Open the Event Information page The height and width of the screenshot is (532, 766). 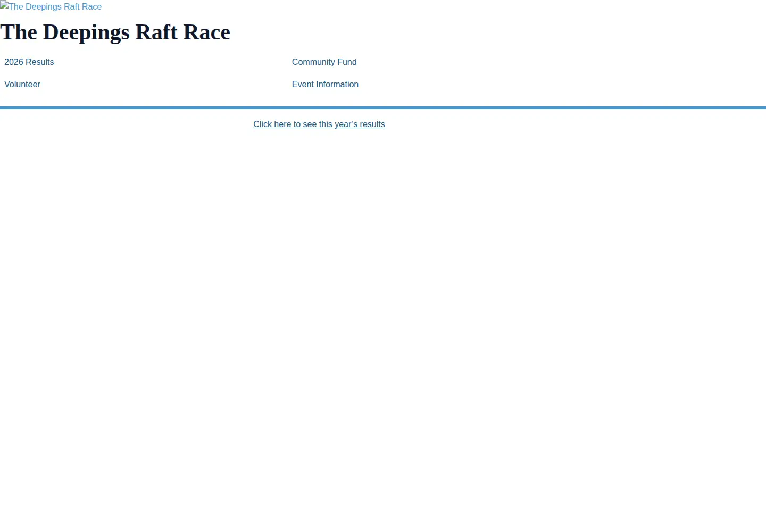click(x=325, y=84)
